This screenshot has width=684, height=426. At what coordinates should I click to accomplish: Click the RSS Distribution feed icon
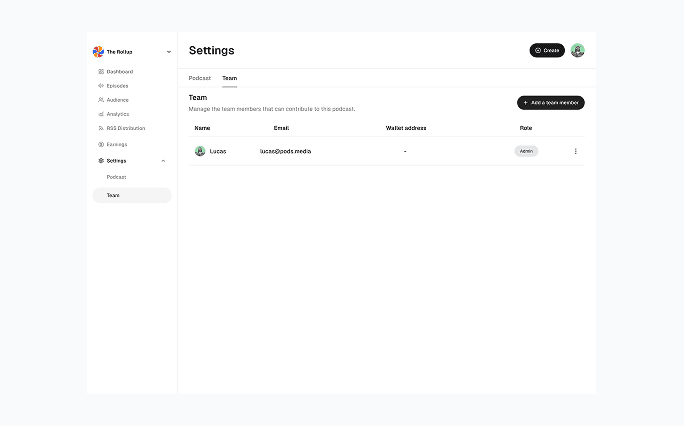pos(101,128)
